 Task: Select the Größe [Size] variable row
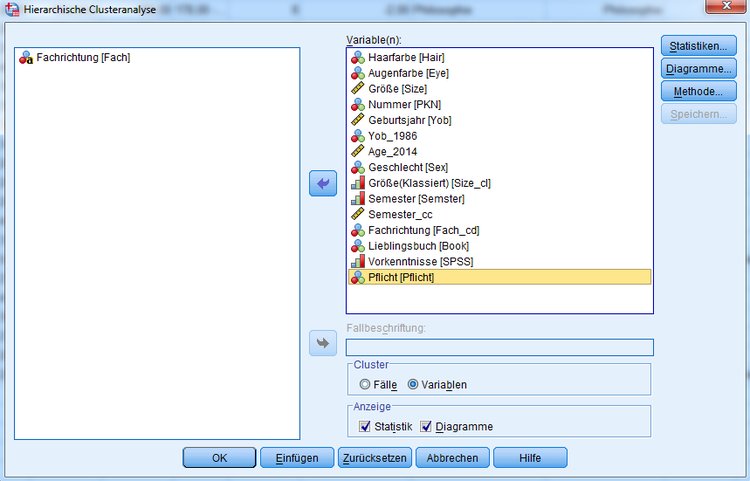pyautogui.click(x=499, y=88)
